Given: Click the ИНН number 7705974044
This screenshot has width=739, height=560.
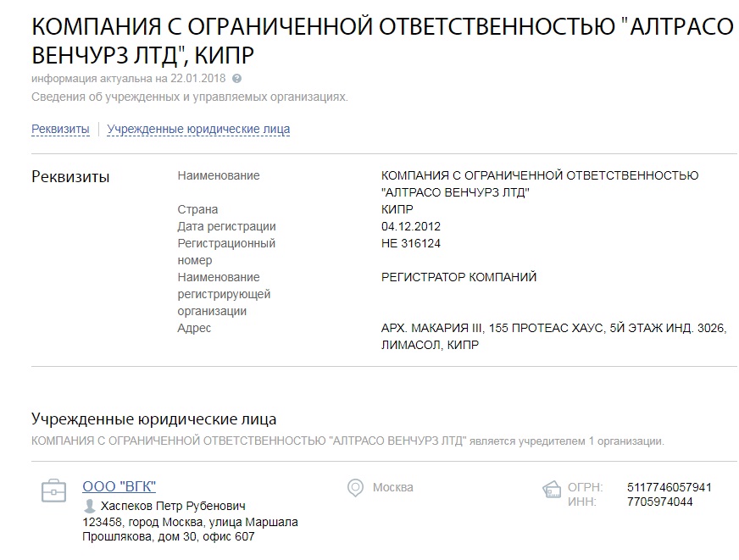Looking at the screenshot, I should 660,502.
